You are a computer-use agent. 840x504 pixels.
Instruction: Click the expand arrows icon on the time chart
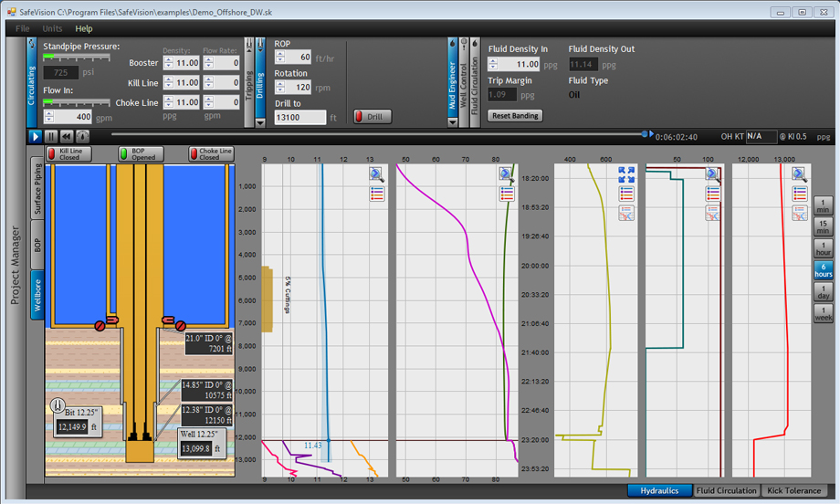point(625,174)
